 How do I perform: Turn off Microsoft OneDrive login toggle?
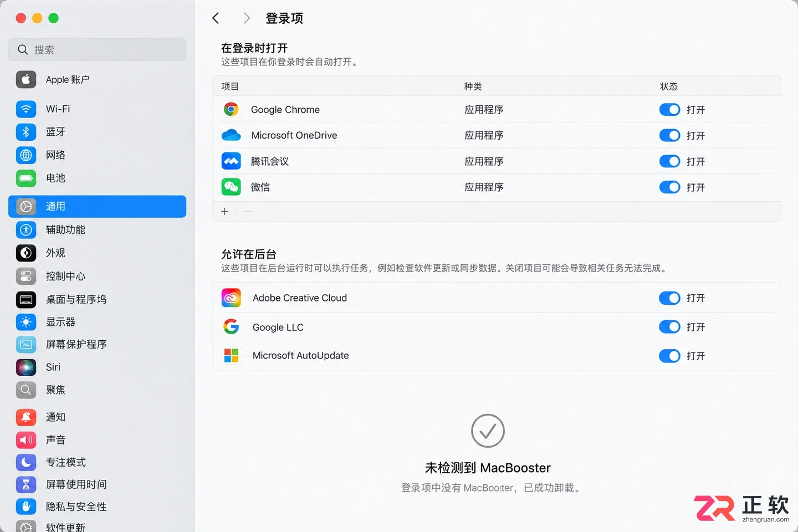click(x=669, y=135)
